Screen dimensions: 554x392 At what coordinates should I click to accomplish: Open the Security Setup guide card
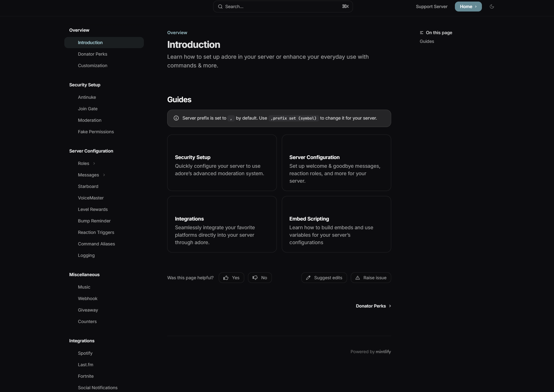(x=222, y=163)
